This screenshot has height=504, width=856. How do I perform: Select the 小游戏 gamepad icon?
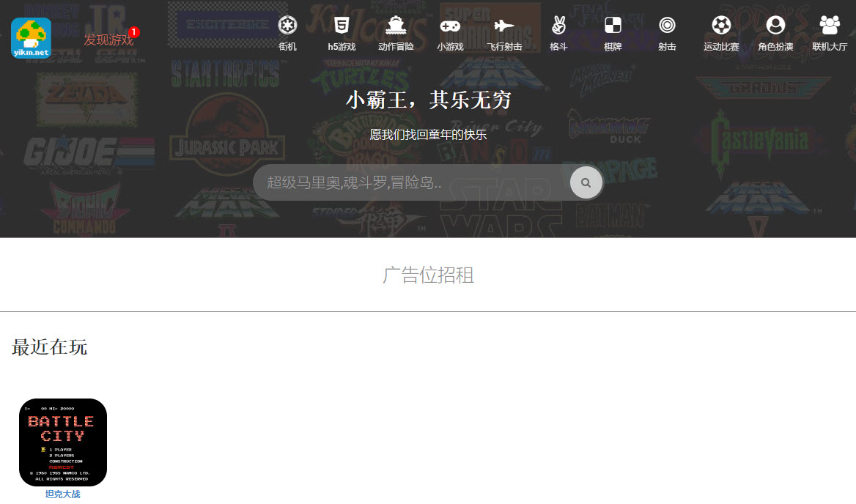pyautogui.click(x=449, y=31)
